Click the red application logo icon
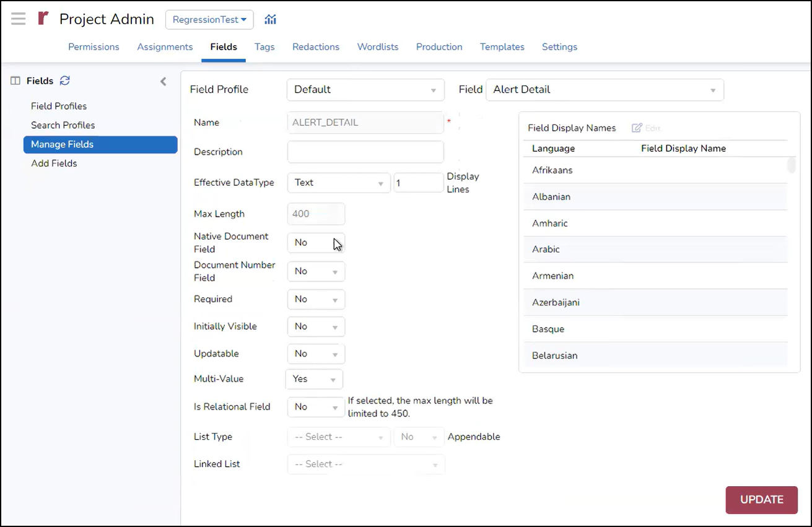This screenshot has height=527, width=812. tap(43, 19)
